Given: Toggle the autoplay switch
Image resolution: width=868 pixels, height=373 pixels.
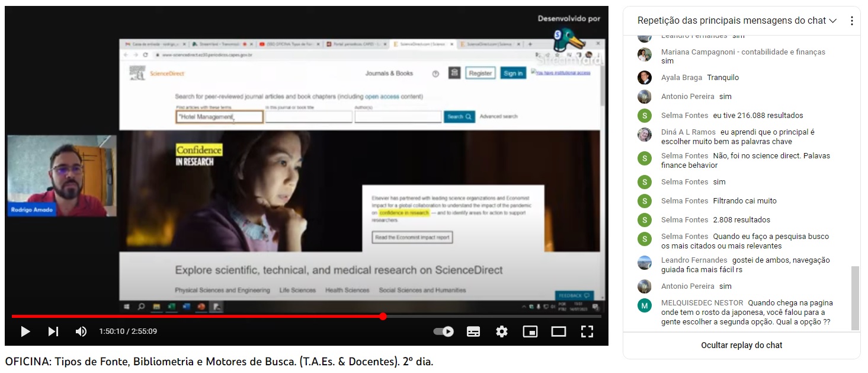Looking at the screenshot, I should [444, 331].
